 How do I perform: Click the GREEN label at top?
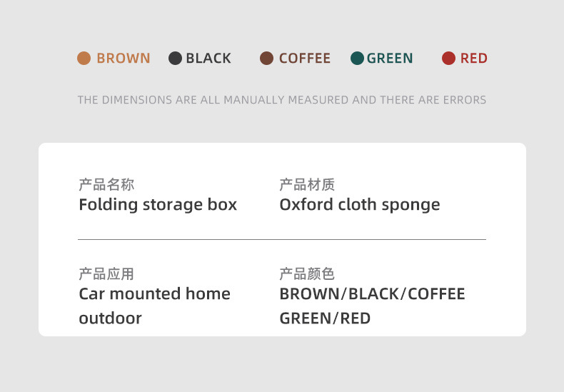(x=390, y=59)
